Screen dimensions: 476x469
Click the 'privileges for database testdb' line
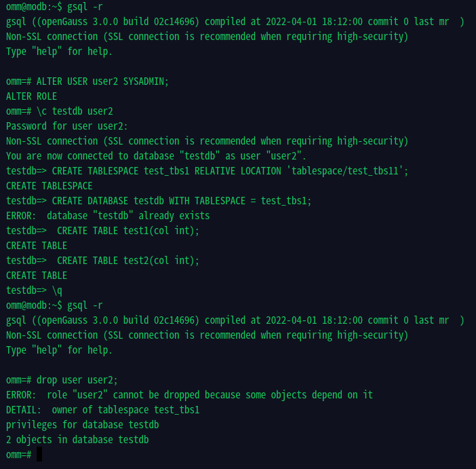[82, 425]
